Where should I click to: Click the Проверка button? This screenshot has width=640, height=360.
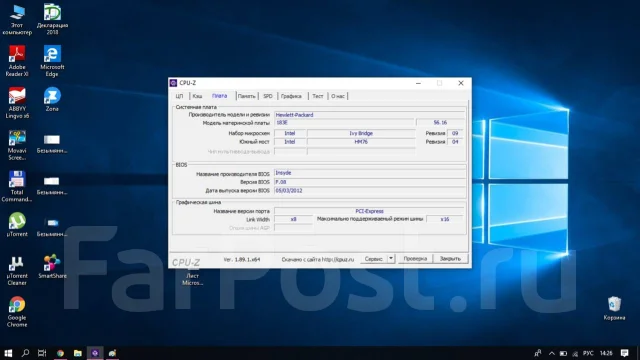click(x=415, y=259)
